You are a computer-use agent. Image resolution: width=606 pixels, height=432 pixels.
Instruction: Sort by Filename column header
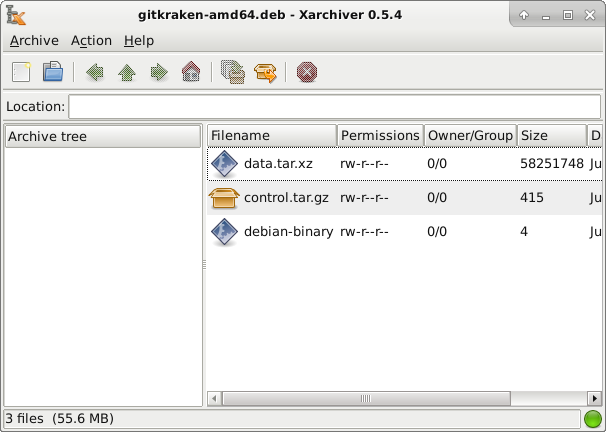point(272,136)
